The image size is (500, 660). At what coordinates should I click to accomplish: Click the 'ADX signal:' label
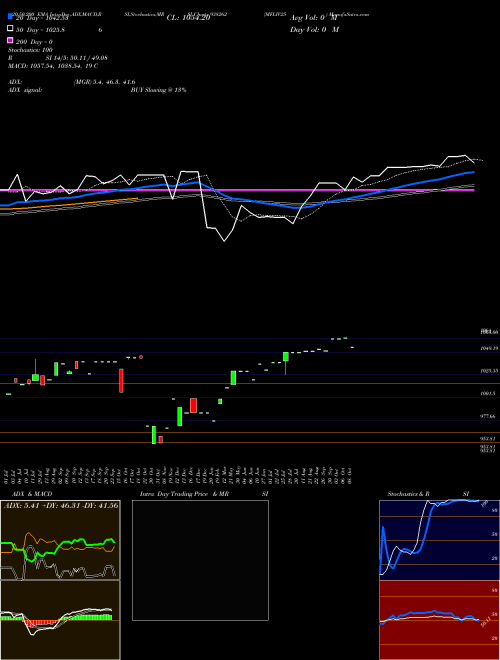point(25,90)
